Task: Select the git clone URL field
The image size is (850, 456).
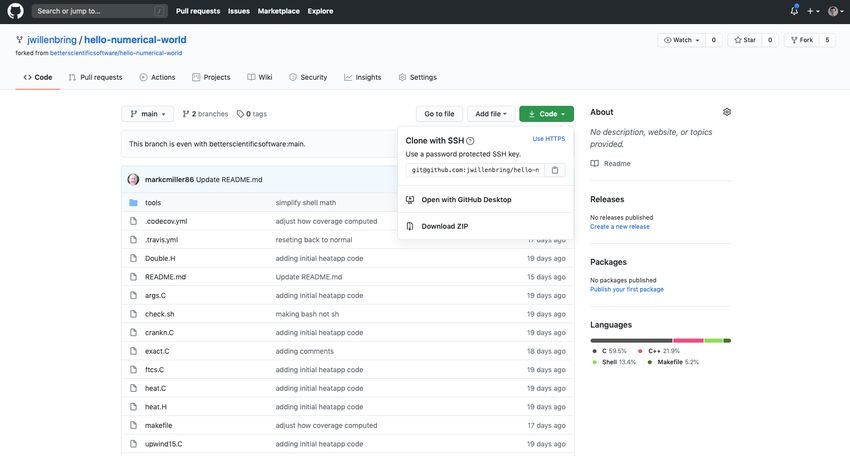Action: pyautogui.click(x=475, y=170)
